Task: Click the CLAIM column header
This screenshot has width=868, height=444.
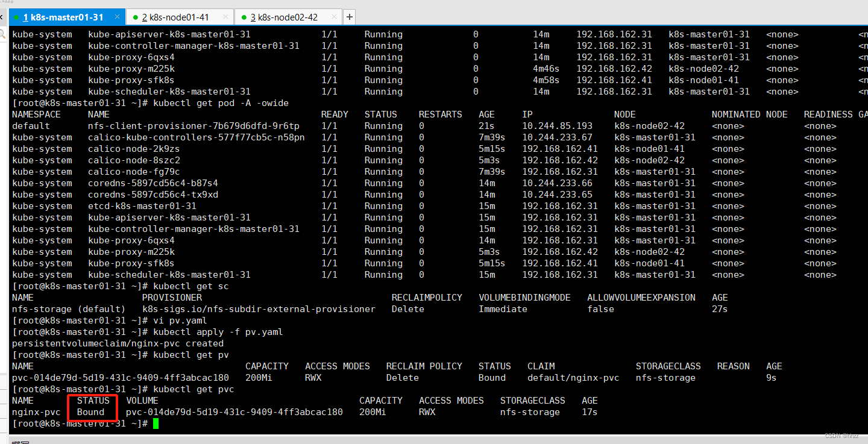Action: coord(541,366)
